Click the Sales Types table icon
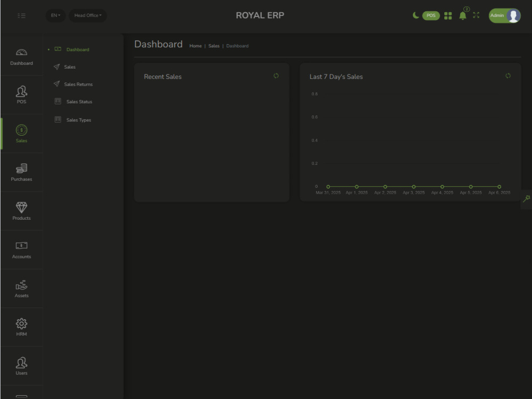Viewport: 532px width, 399px height. pyautogui.click(x=58, y=119)
